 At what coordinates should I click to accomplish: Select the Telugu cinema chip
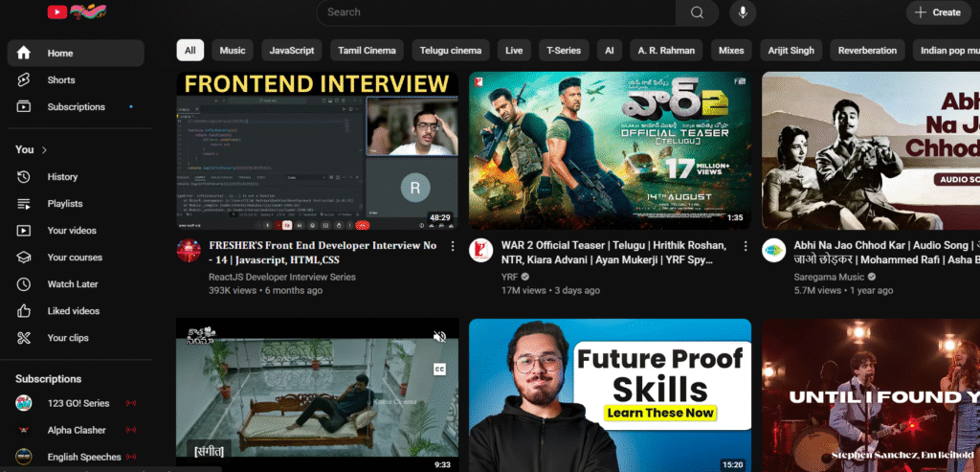451,51
